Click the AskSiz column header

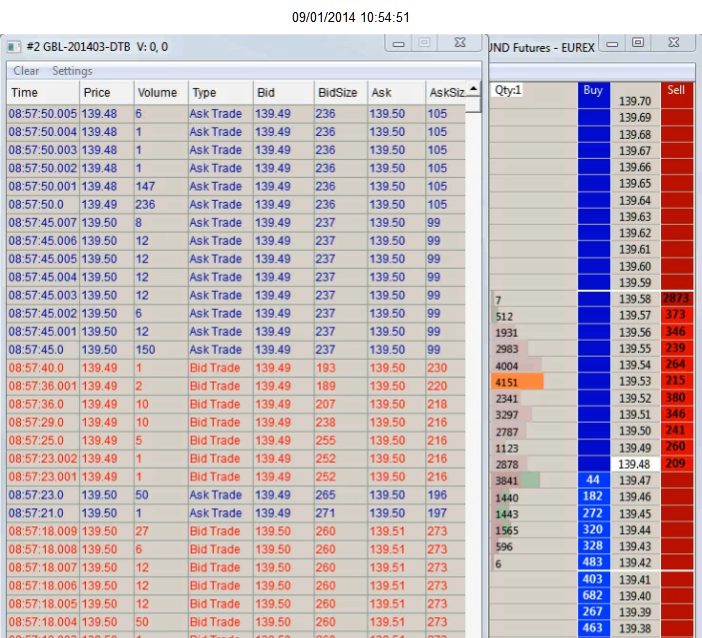tap(445, 93)
